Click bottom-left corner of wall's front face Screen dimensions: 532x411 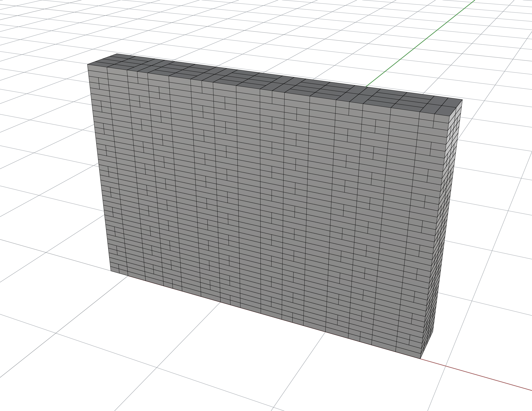[111, 271]
